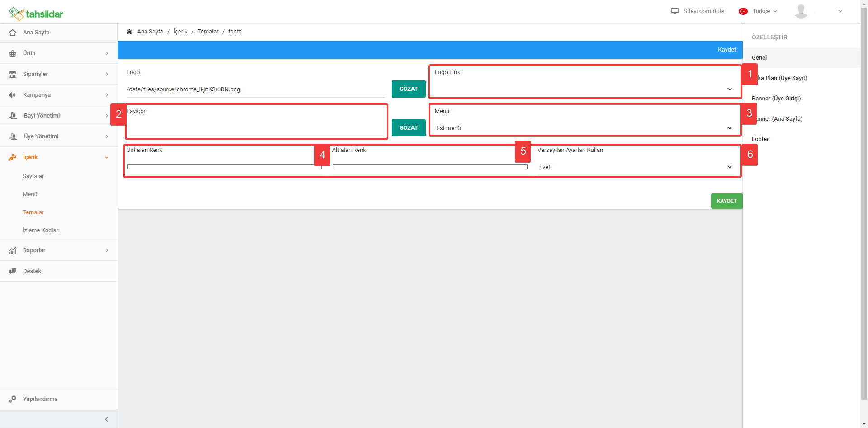This screenshot has width=868, height=428.
Task: Go to İçerik breadcrumb link
Action: [x=180, y=32]
